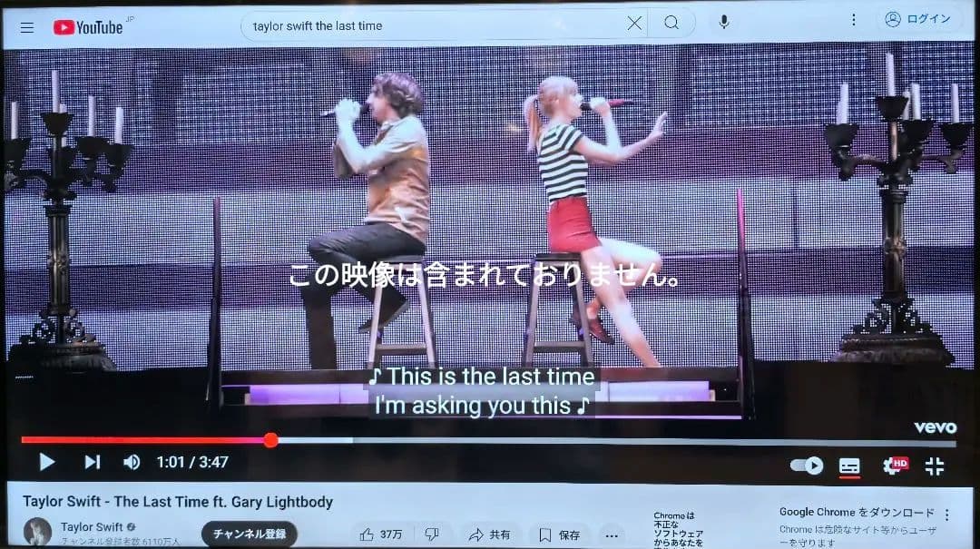The width and height of the screenshot is (980, 549).
Task: Dislike the video with the thumbs-down
Action: 433,534
